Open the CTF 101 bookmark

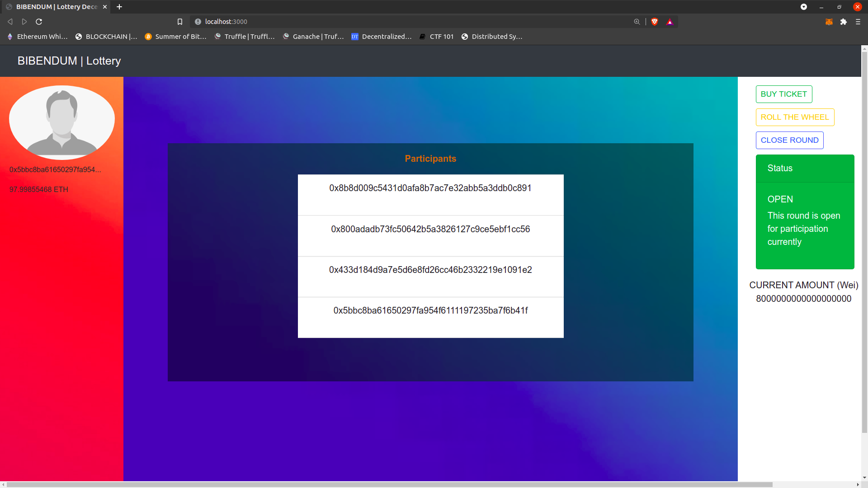point(436,37)
